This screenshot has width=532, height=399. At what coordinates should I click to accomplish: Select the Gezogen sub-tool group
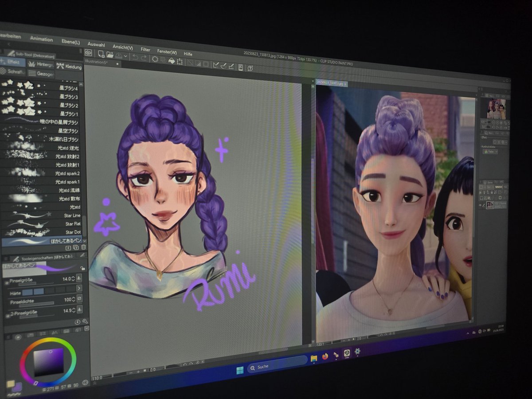pyautogui.click(x=41, y=74)
